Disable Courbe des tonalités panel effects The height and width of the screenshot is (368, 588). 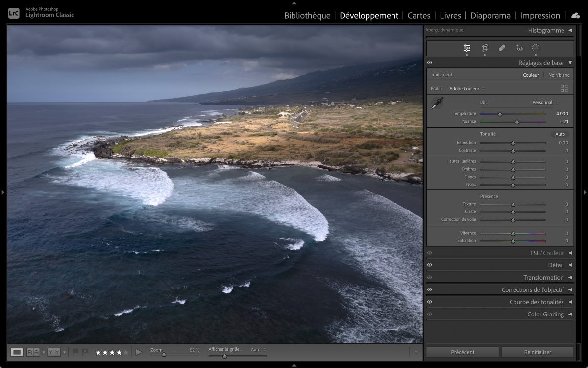(430, 302)
